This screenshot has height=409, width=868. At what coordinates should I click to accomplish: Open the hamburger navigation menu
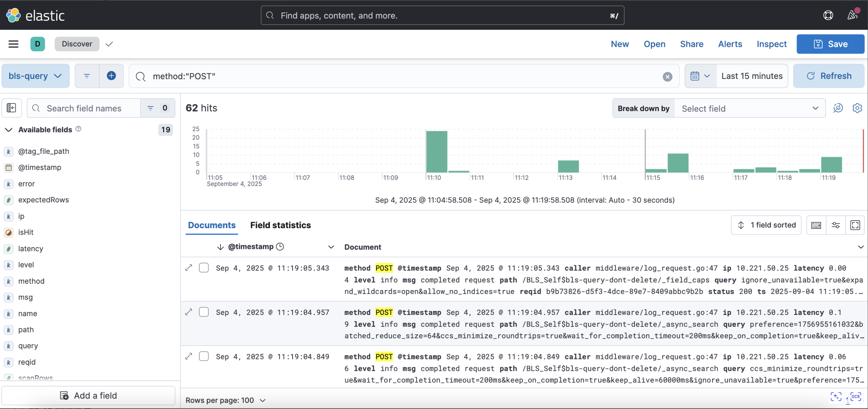click(13, 44)
